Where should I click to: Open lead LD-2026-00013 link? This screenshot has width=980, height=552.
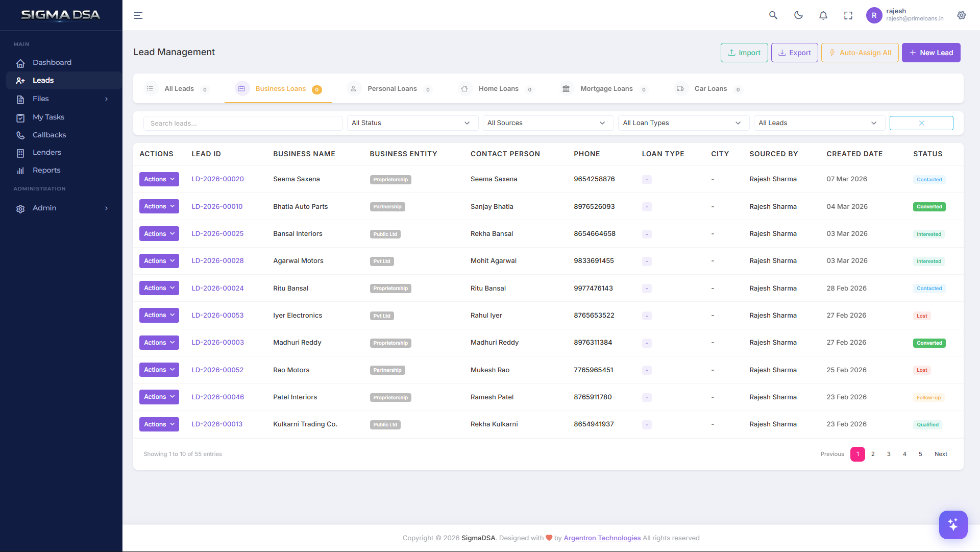[x=217, y=424]
